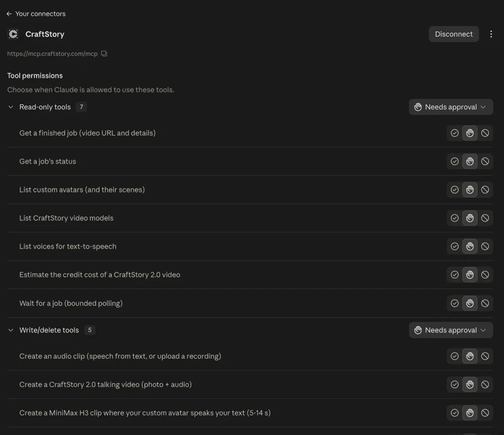Go back to Your connectors
Viewport: 504px width, 435px height.
point(36,14)
